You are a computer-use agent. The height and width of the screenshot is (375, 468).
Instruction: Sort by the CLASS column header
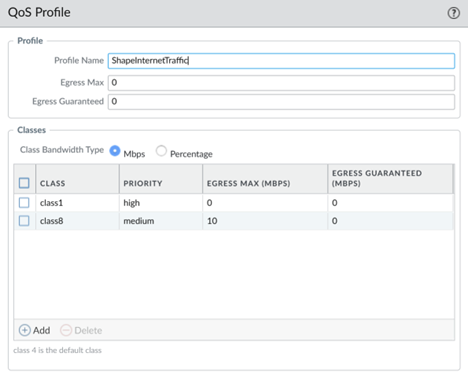[77, 179]
